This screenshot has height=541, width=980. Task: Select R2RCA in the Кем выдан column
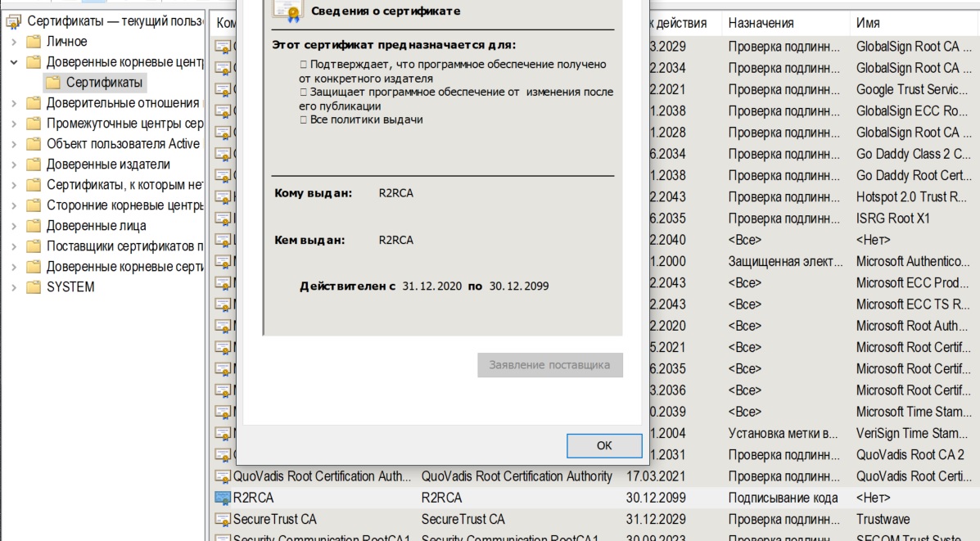(441, 498)
